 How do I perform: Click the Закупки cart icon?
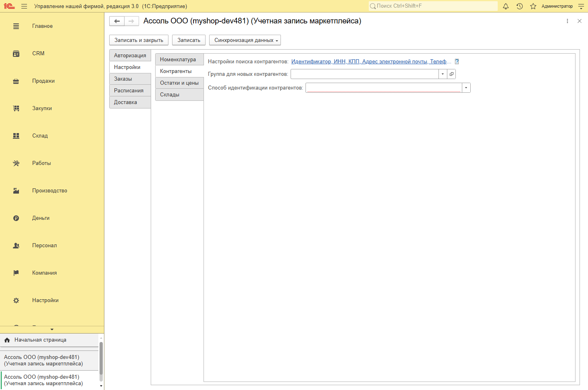click(x=16, y=108)
